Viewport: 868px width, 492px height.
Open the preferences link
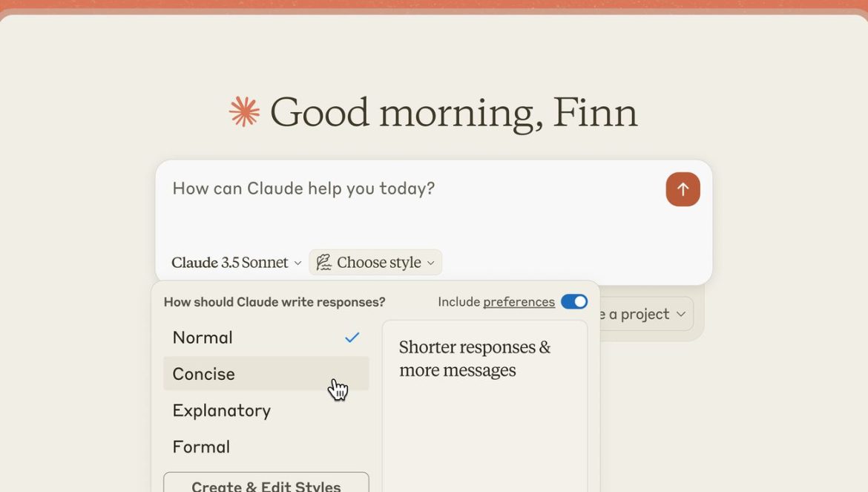(519, 301)
